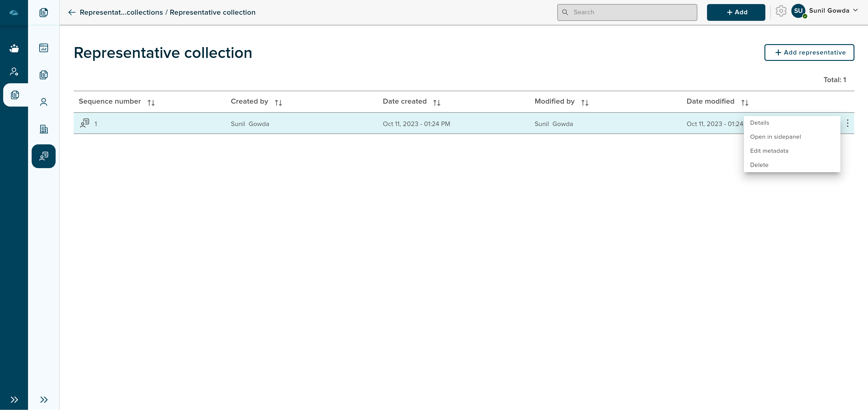The image size is (868, 410).
Task: Navigate back to representative collections
Action: pos(70,12)
